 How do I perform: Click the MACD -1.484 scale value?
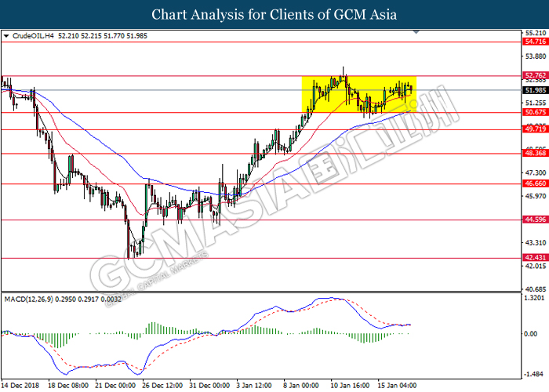click(x=535, y=375)
